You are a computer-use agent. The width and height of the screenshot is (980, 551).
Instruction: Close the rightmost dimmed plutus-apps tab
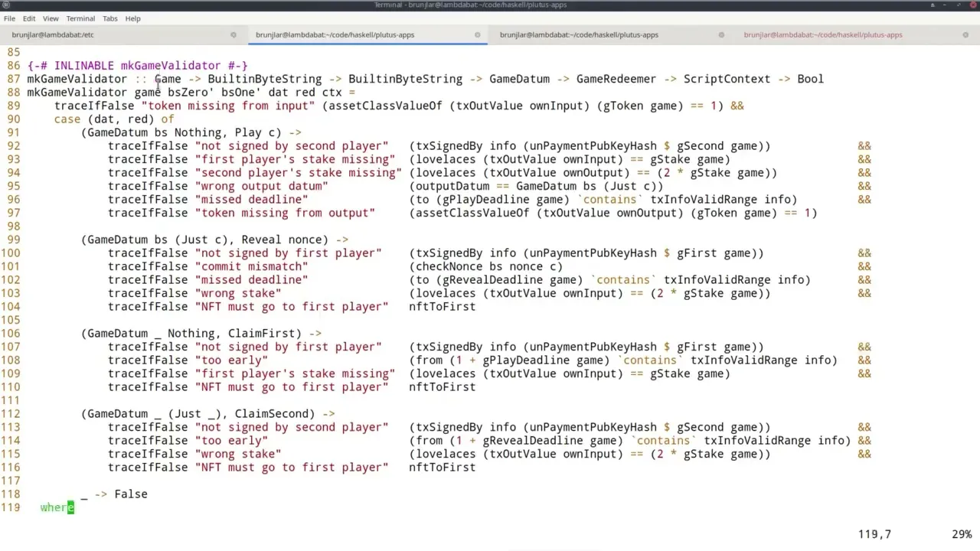[965, 34]
